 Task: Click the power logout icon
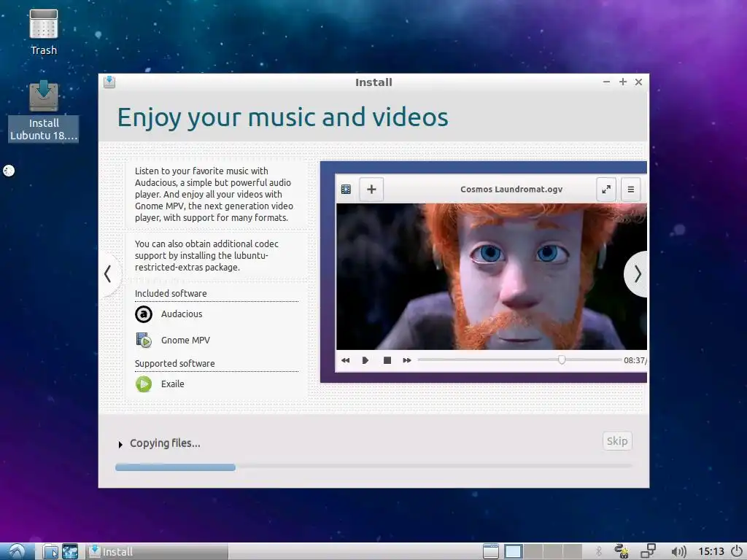(737, 551)
